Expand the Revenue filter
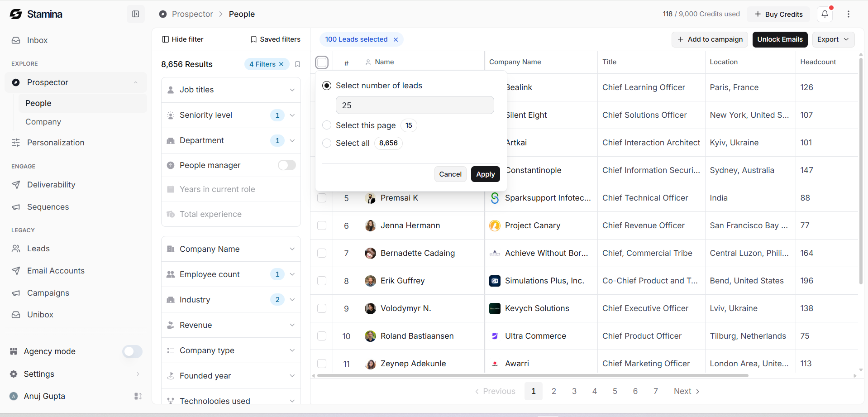Screen dimensions: 868x417 231,325
